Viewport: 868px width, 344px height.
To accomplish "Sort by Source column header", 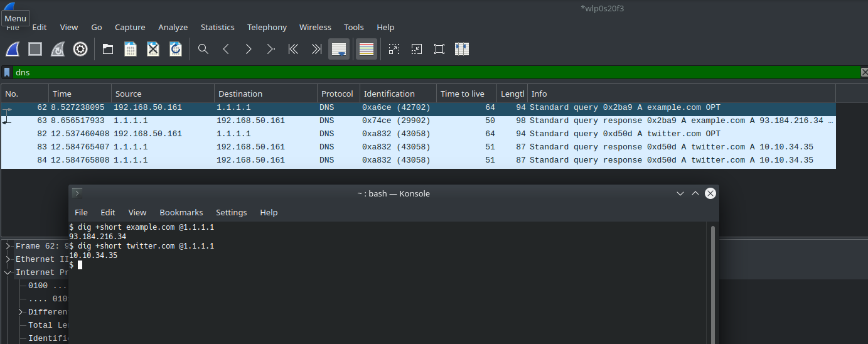I will 163,94.
